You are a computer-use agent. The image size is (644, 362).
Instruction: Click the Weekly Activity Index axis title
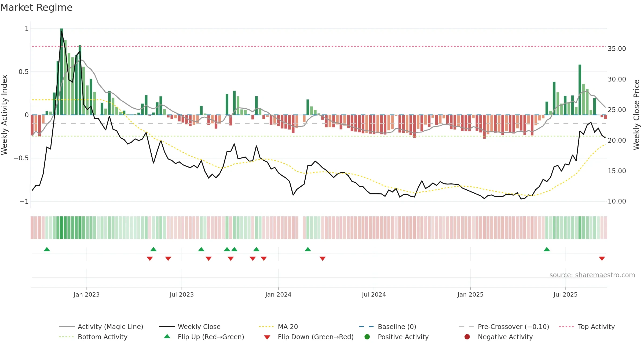(5, 115)
